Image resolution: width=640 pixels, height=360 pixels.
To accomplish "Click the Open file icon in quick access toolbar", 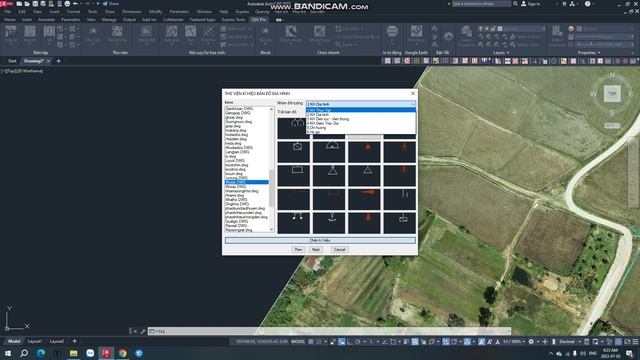I will point(27,4).
